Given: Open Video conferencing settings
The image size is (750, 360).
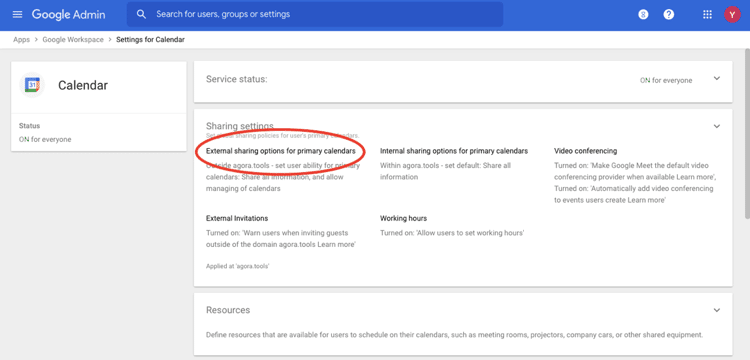Looking at the screenshot, I should tap(585, 151).
